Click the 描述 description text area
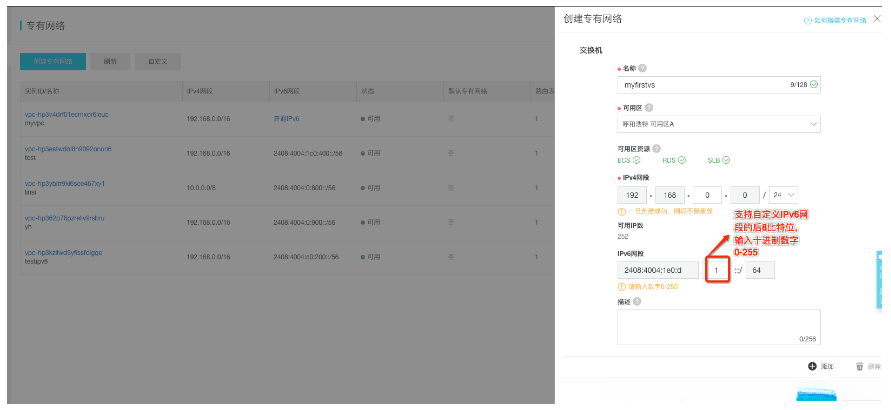Image resolution: width=891 pixels, height=410 pixels. [x=718, y=327]
